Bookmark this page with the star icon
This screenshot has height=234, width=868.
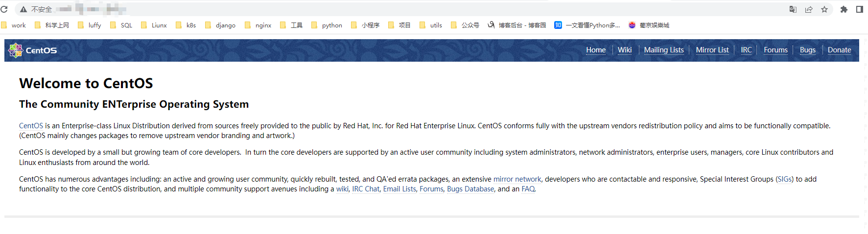pyautogui.click(x=824, y=9)
